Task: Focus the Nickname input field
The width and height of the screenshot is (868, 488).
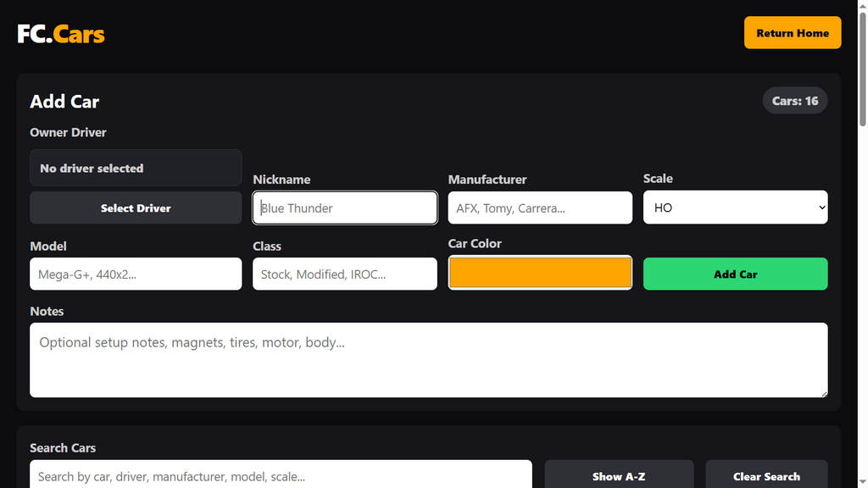Action: click(345, 208)
